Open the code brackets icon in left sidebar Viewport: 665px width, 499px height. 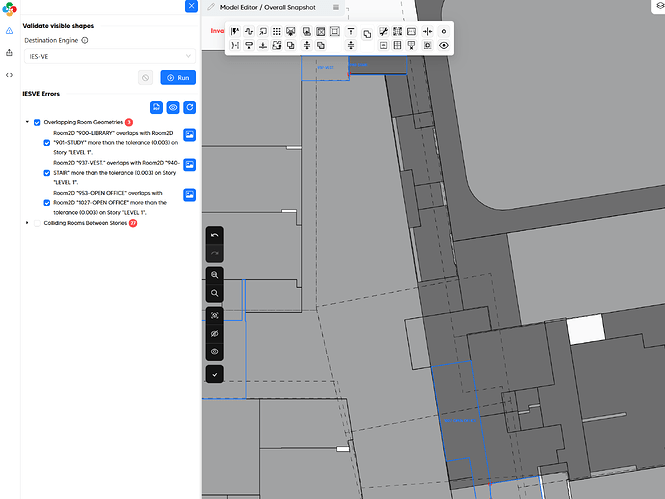tap(9, 74)
